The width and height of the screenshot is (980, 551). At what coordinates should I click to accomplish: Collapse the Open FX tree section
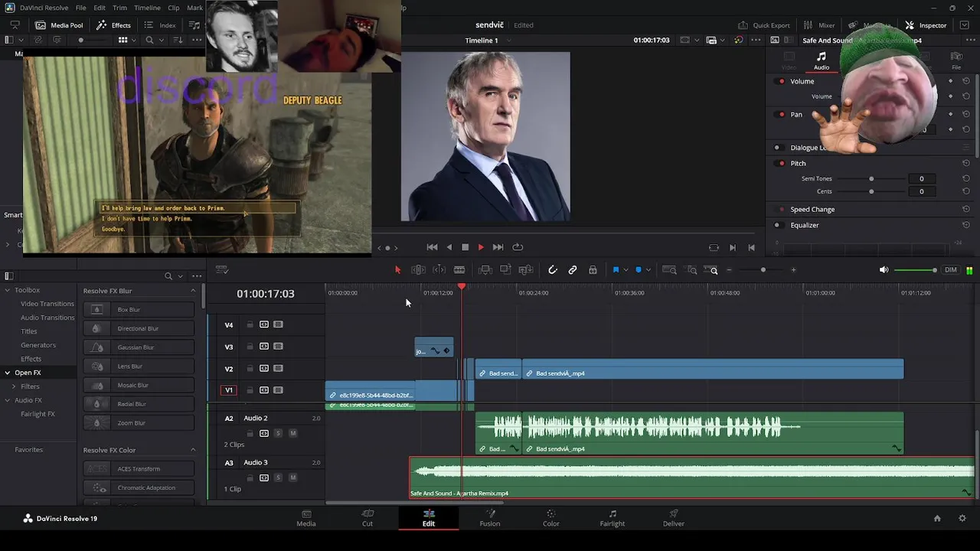pyautogui.click(x=8, y=373)
